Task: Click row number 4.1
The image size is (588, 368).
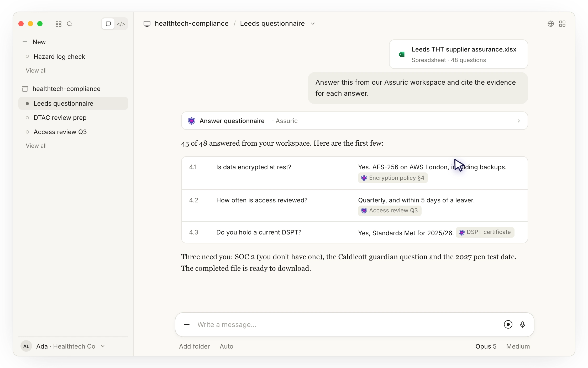Action: 193,167
